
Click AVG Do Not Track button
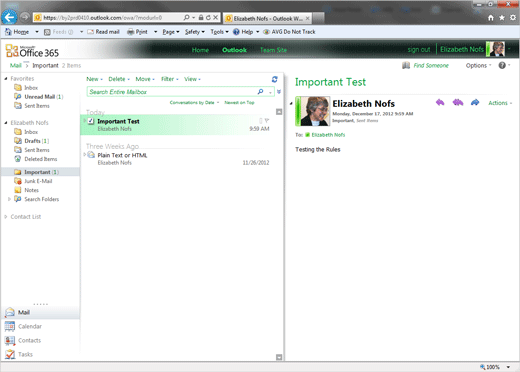pos(289,32)
